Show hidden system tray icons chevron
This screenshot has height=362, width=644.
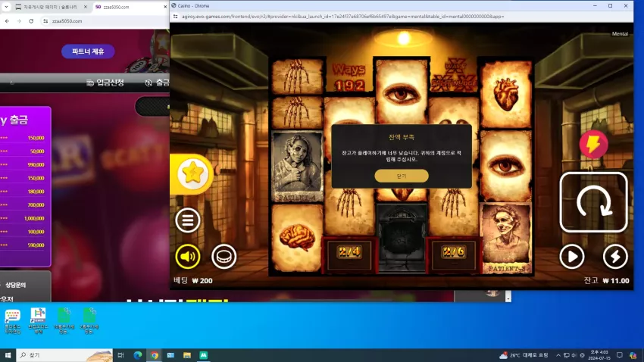pyautogui.click(x=558, y=355)
